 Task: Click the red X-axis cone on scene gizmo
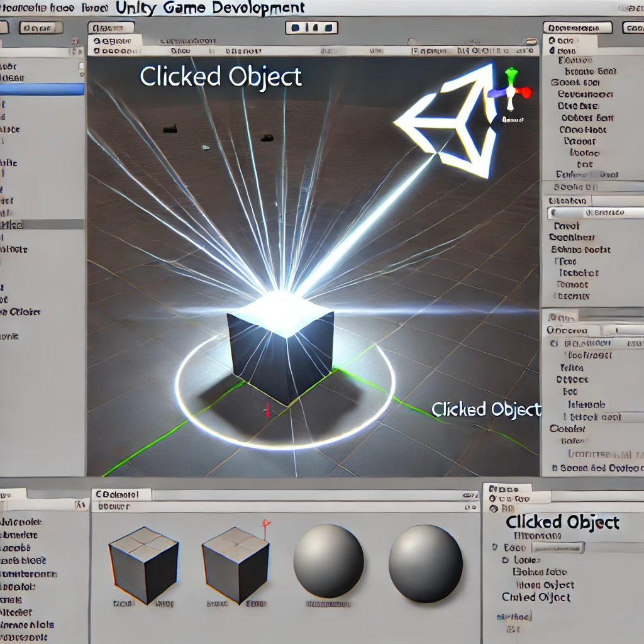click(525, 92)
